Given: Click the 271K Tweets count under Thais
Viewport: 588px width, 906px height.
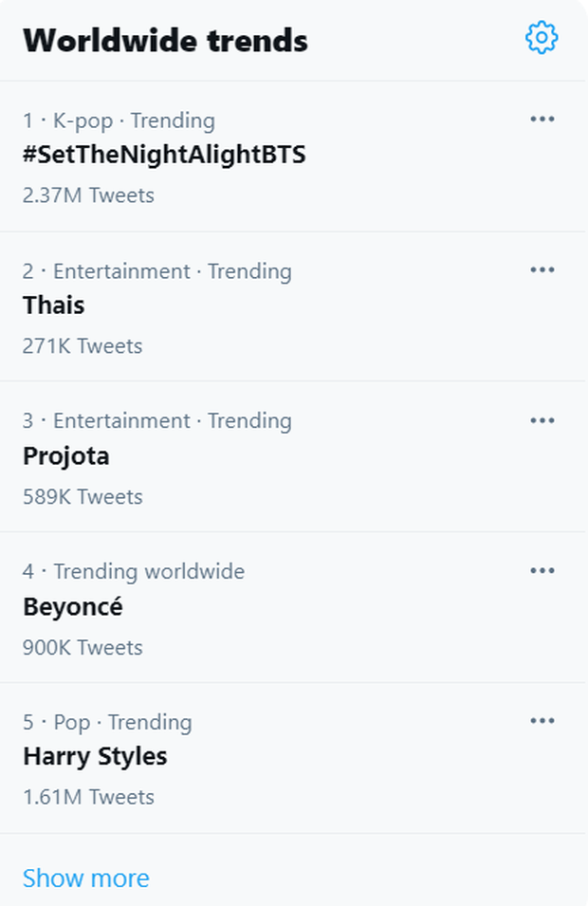Looking at the screenshot, I should tap(83, 346).
